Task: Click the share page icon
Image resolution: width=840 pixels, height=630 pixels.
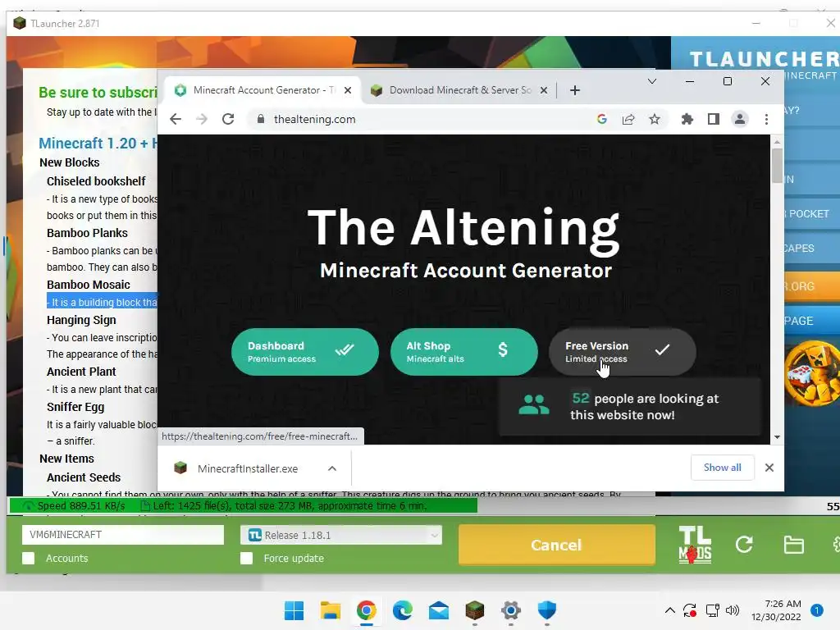Action: coord(628,119)
